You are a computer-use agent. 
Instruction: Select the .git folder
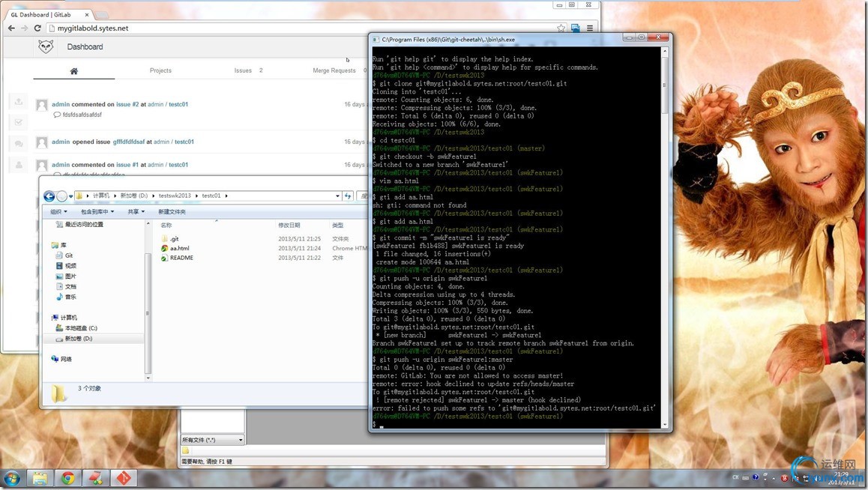(170, 239)
